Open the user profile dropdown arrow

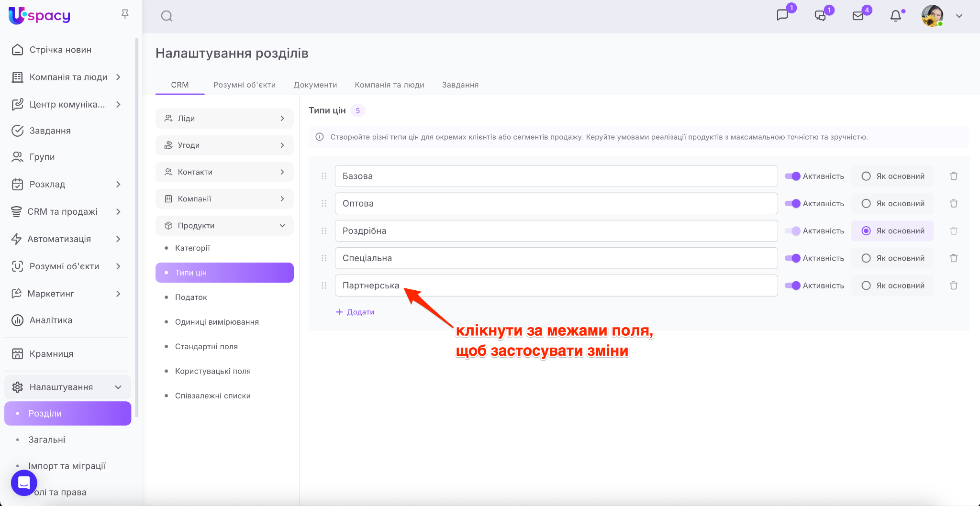point(959,16)
